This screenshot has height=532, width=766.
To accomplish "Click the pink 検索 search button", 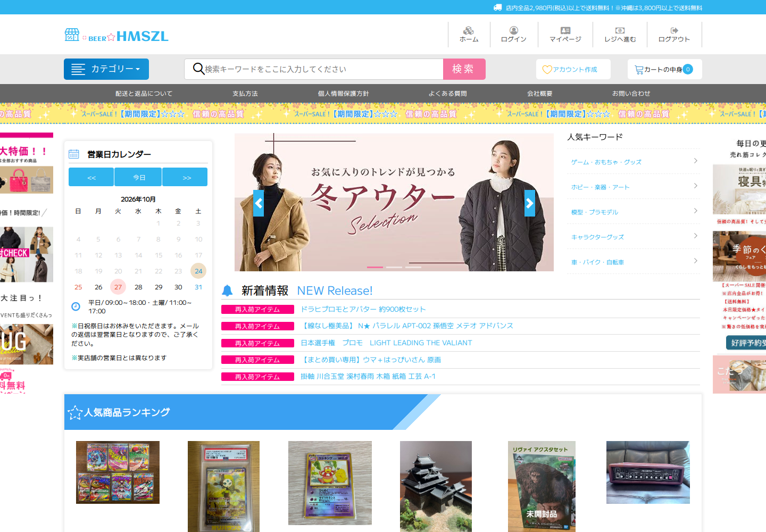I will 464,69.
